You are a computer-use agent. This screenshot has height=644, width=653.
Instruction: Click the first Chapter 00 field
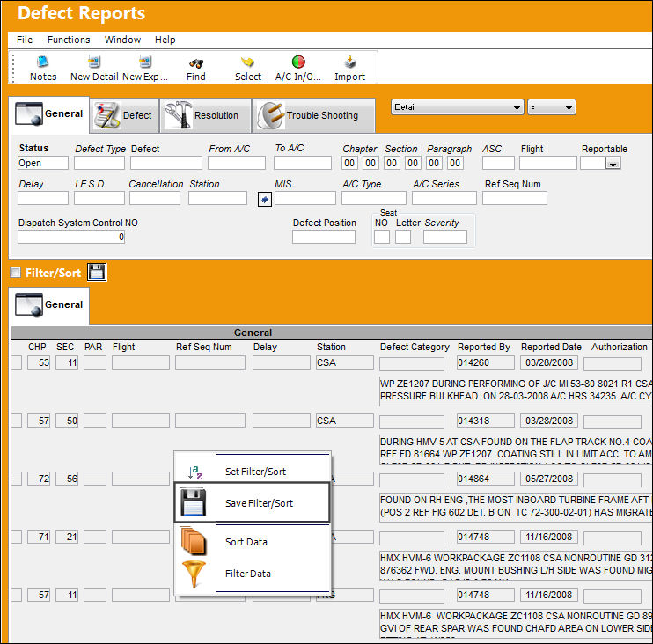coord(349,163)
